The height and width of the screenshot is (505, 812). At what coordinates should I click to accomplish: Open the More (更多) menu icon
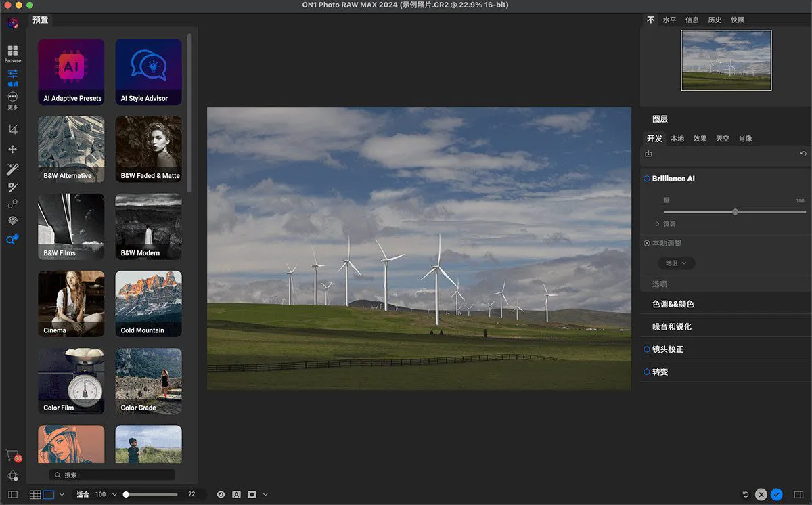13,98
